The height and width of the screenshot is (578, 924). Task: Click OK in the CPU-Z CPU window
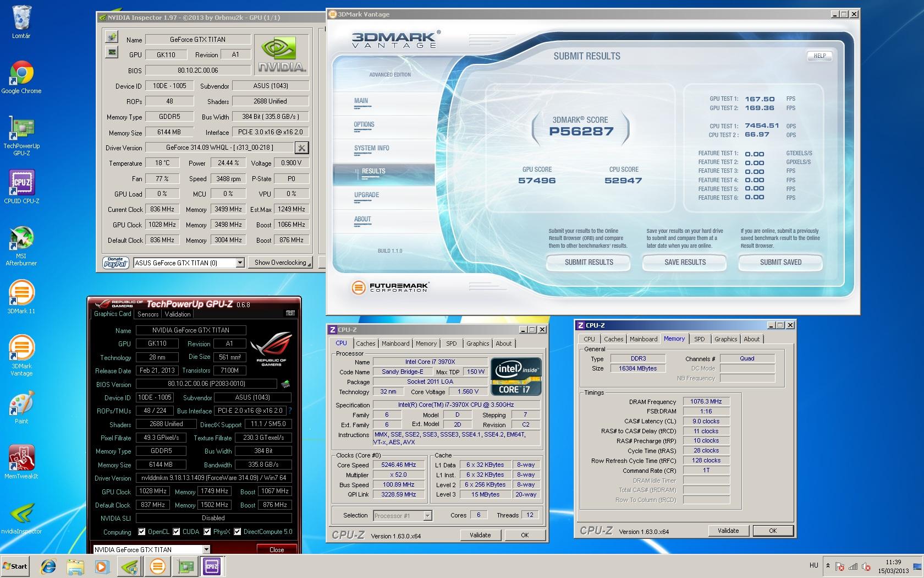click(x=525, y=535)
